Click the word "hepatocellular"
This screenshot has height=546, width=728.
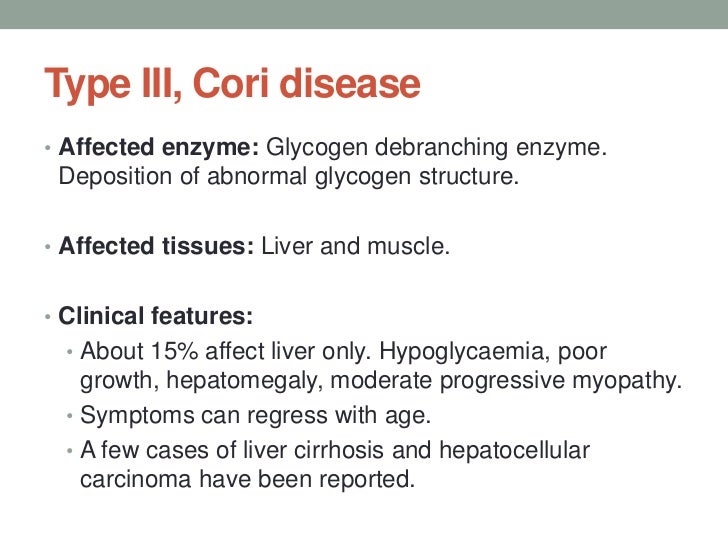[514, 451]
